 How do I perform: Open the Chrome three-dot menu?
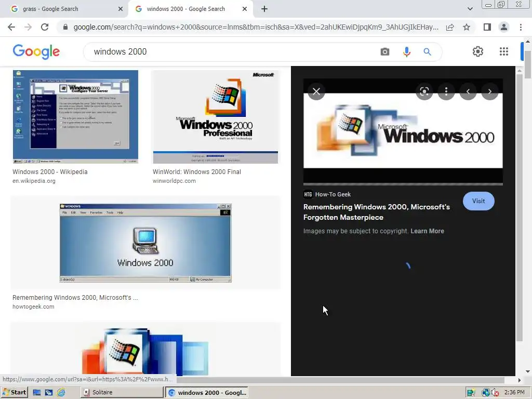point(521,27)
